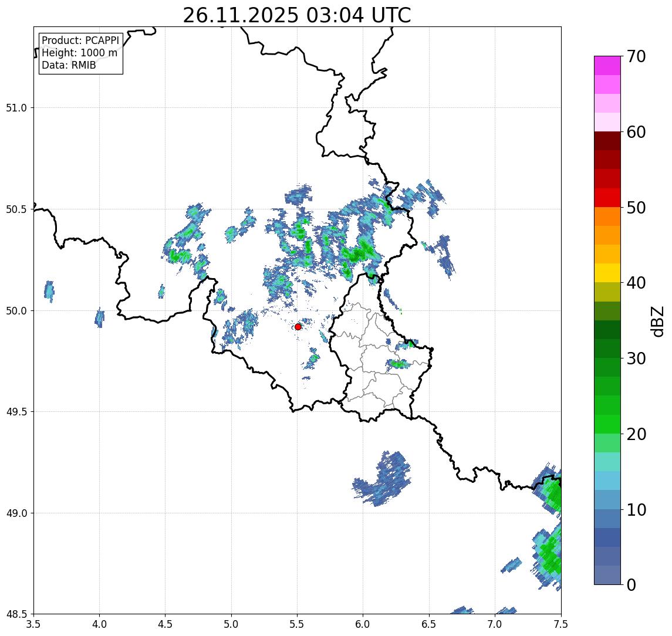
Task: Click latitude axis label 50.5
Action: pos(16,209)
